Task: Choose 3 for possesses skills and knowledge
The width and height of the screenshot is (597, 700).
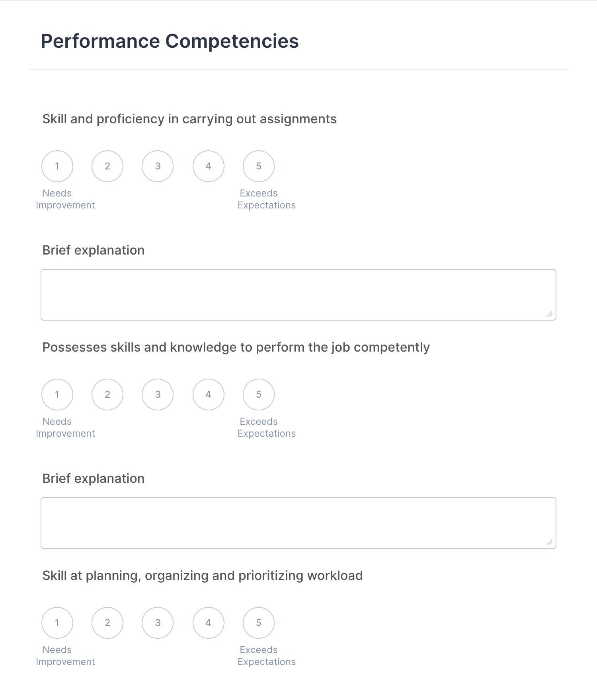Action: [x=158, y=395]
